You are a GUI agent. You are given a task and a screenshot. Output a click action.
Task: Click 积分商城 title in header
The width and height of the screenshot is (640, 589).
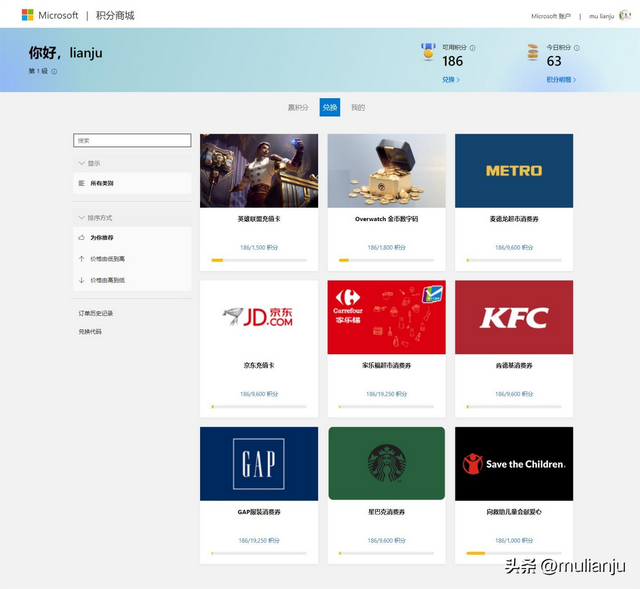[115, 16]
